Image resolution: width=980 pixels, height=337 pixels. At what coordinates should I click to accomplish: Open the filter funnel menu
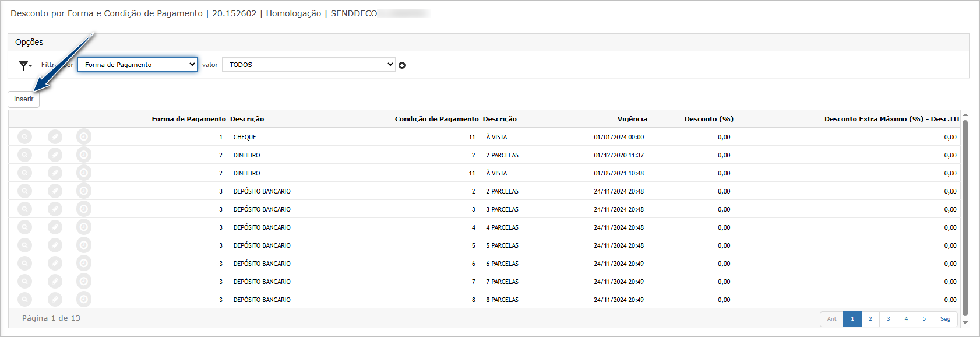point(25,65)
